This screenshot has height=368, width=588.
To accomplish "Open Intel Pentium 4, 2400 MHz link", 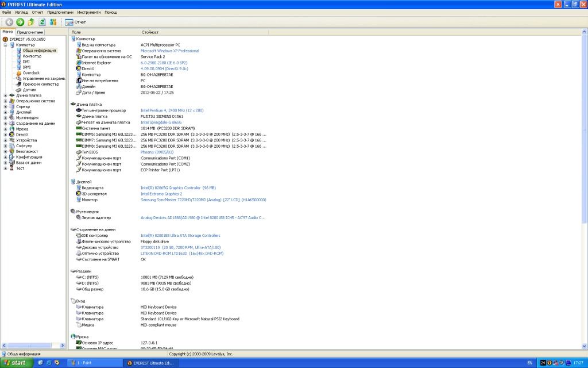I will pyautogui.click(x=172, y=110).
